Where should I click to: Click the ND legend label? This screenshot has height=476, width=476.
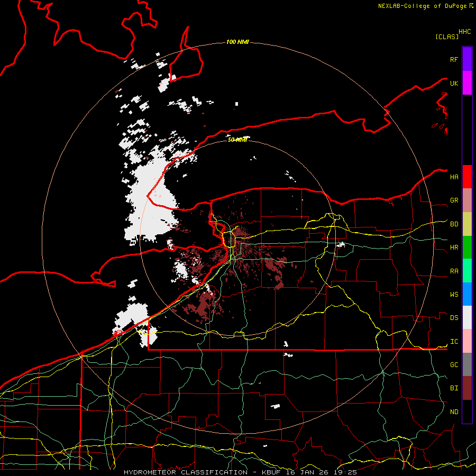coord(454,412)
